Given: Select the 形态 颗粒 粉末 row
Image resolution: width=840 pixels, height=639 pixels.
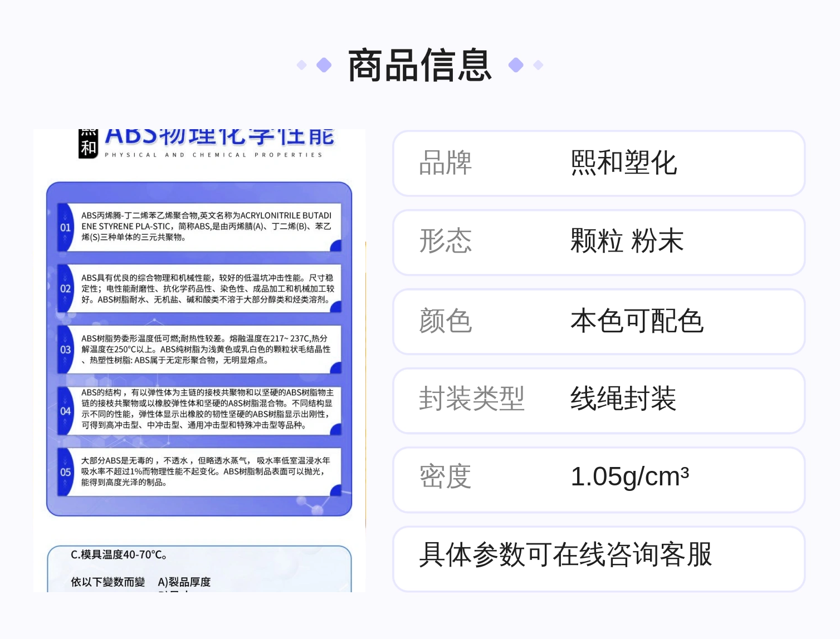Looking at the screenshot, I should 599,242.
